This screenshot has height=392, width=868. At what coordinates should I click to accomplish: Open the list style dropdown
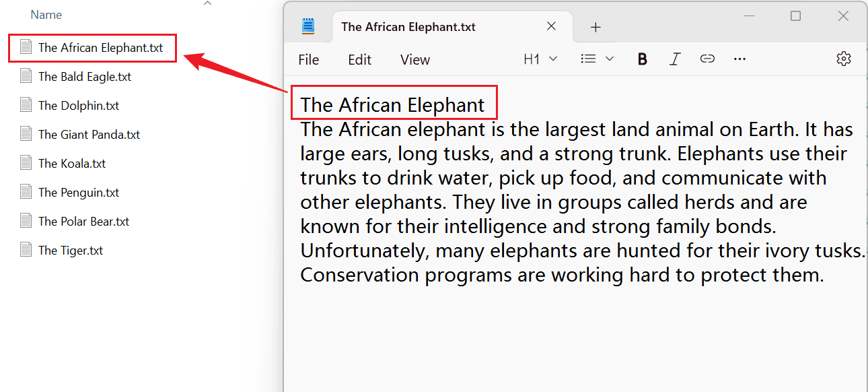(x=597, y=59)
